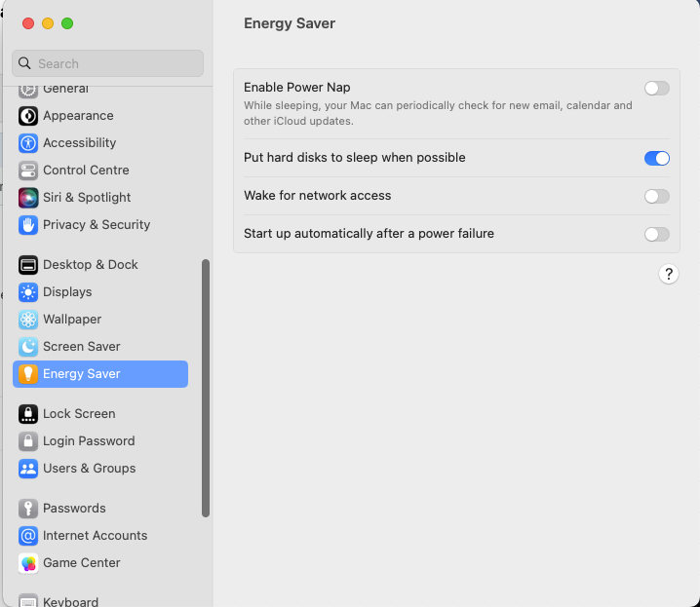
Task: Open Lock Screen settings
Action: tap(100, 414)
